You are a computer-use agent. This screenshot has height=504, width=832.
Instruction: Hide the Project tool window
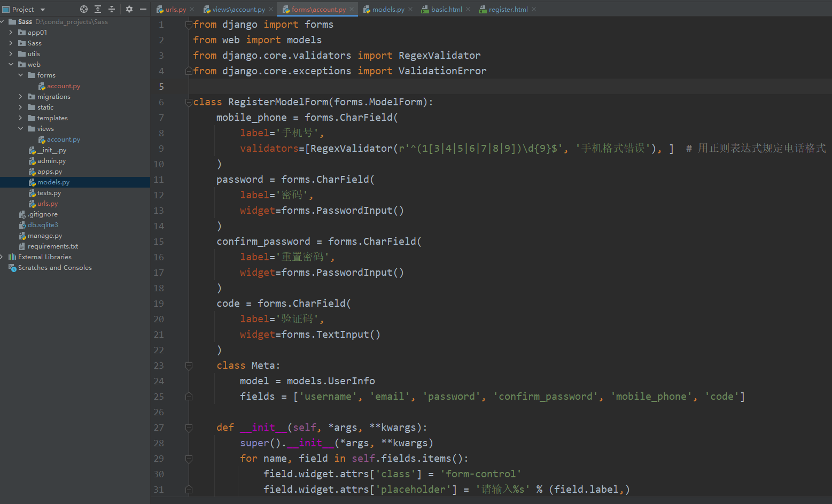coord(143,9)
